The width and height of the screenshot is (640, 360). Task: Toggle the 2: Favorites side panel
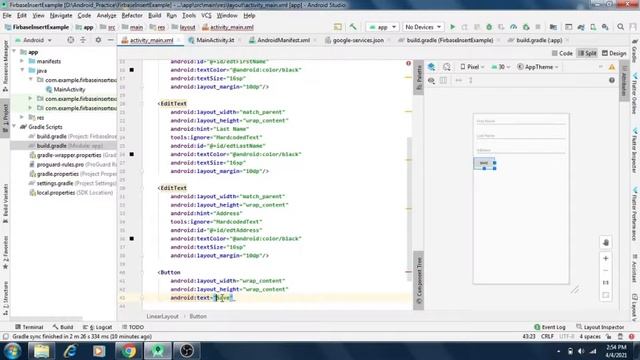click(5, 252)
